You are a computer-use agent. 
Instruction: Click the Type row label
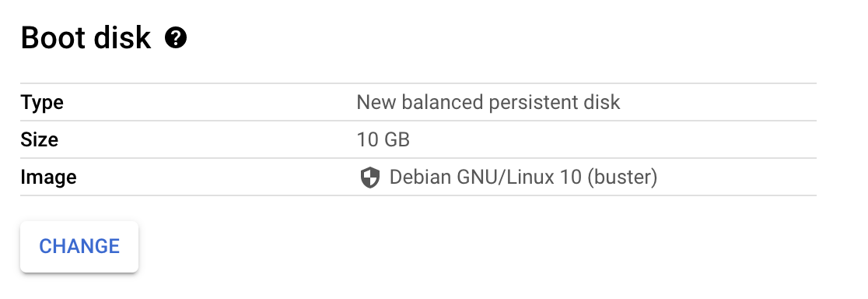coord(42,103)
